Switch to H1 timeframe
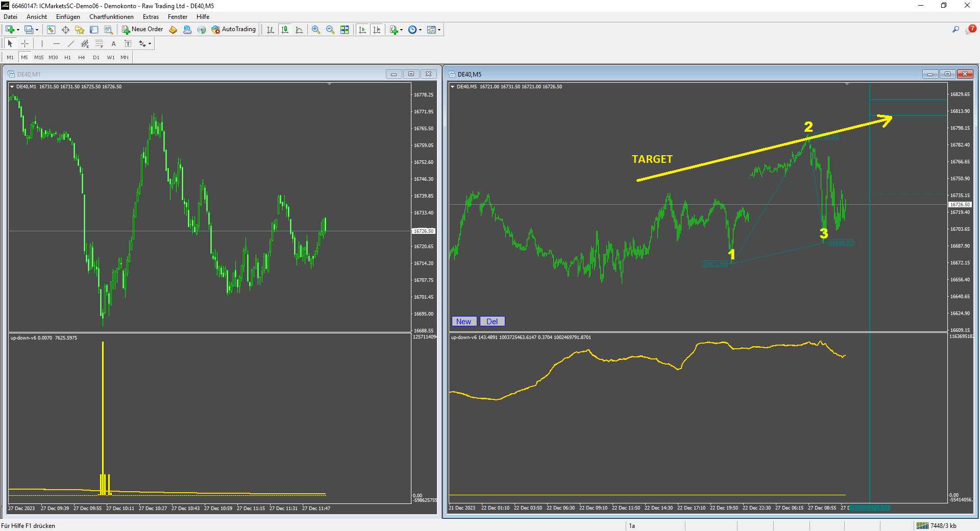Screen dimensions: 980x531 (x=67, y=57)
